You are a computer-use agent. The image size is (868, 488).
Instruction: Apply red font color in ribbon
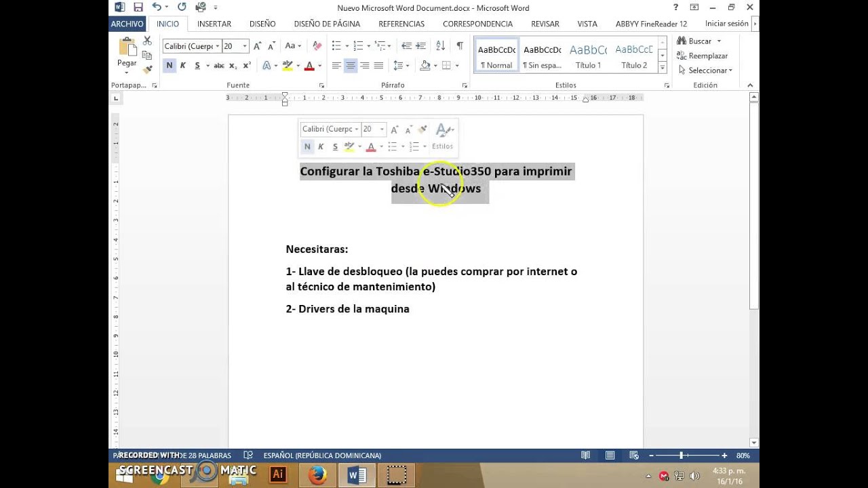pos(309,66)
